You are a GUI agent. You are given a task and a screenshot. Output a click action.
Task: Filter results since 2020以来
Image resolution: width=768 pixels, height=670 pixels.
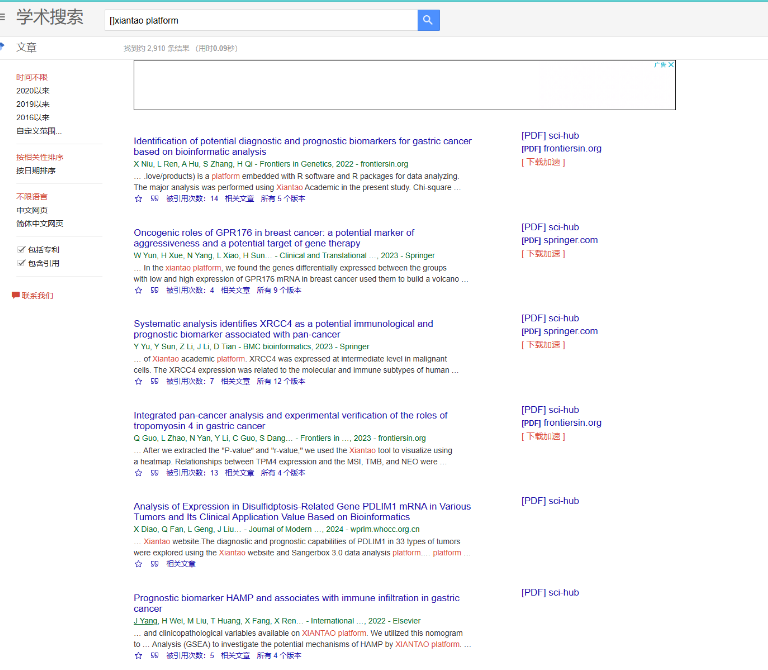pos(33,91)
